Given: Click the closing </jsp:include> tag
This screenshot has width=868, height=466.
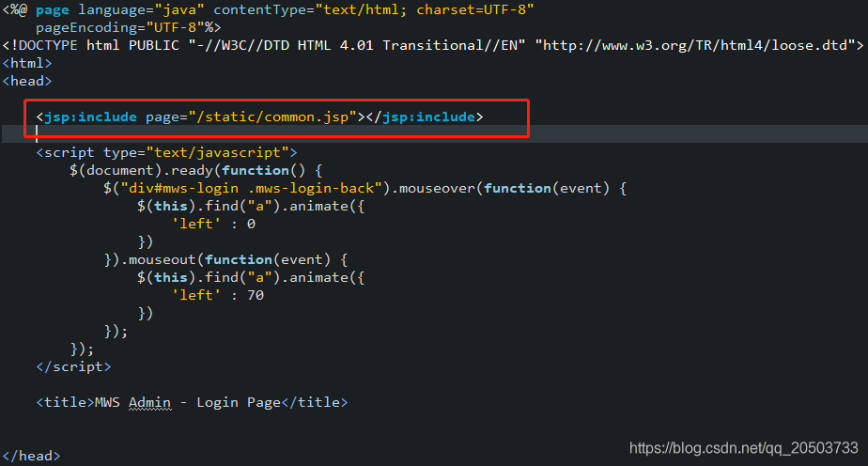Looking at the screenshot, I should 425,116.
